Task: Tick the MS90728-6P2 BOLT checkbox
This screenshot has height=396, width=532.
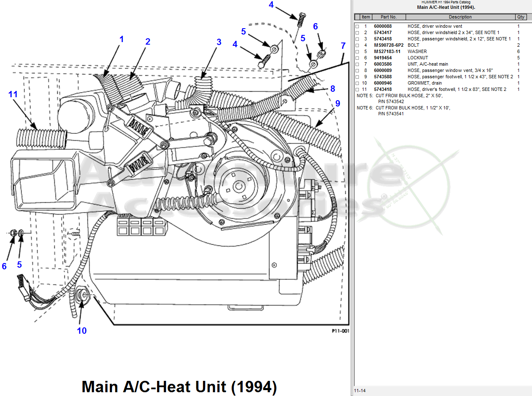Action: pos(357,45)
